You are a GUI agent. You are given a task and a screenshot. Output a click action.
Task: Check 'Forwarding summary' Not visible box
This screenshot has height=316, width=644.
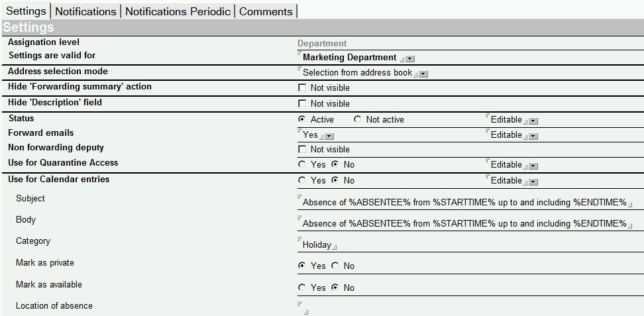coord(302,88)
